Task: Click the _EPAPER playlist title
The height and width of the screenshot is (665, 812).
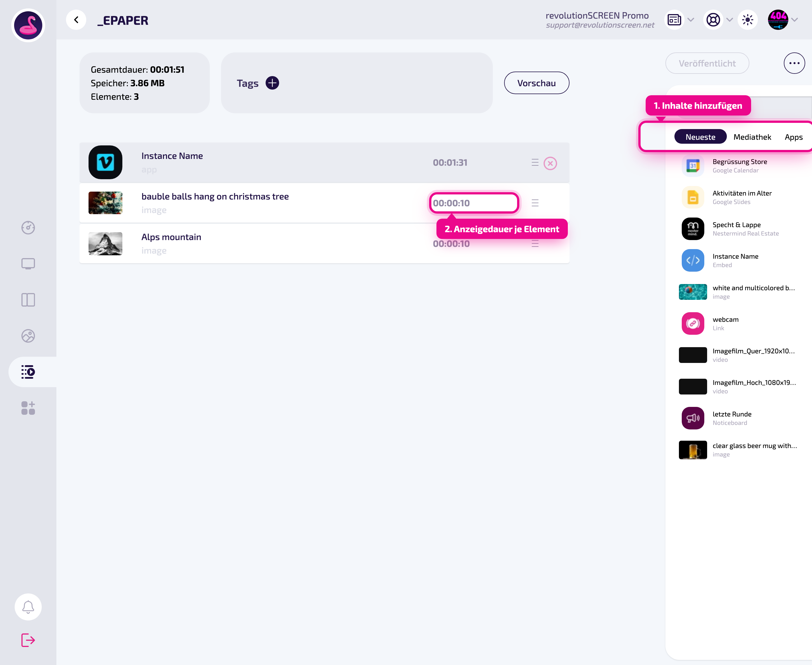Action: [x=123, y=20]
